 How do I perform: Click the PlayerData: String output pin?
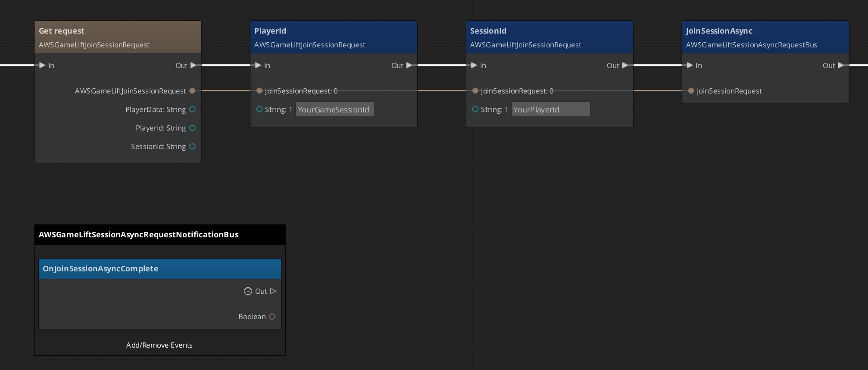[193, 109]
